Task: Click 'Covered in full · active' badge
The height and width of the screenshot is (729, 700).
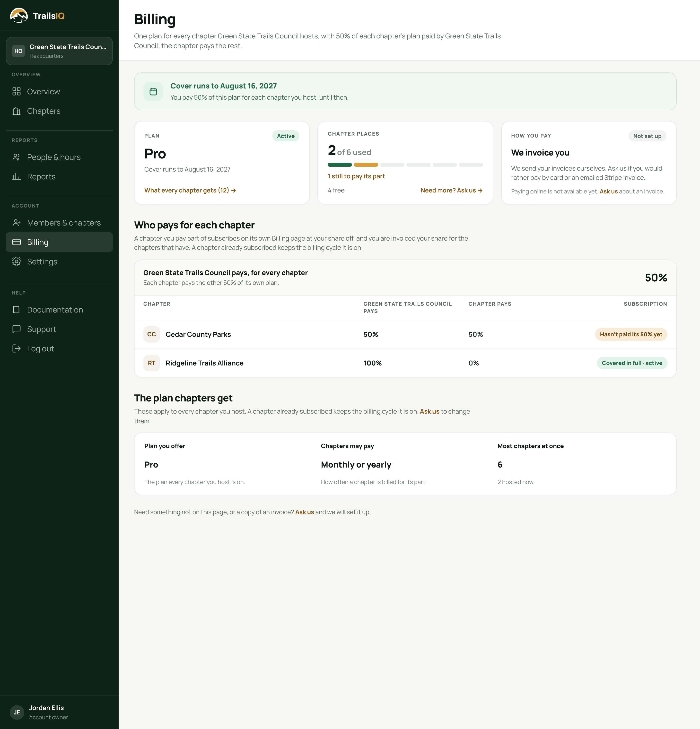Action: pyautogui.click(x=632, y=363)
